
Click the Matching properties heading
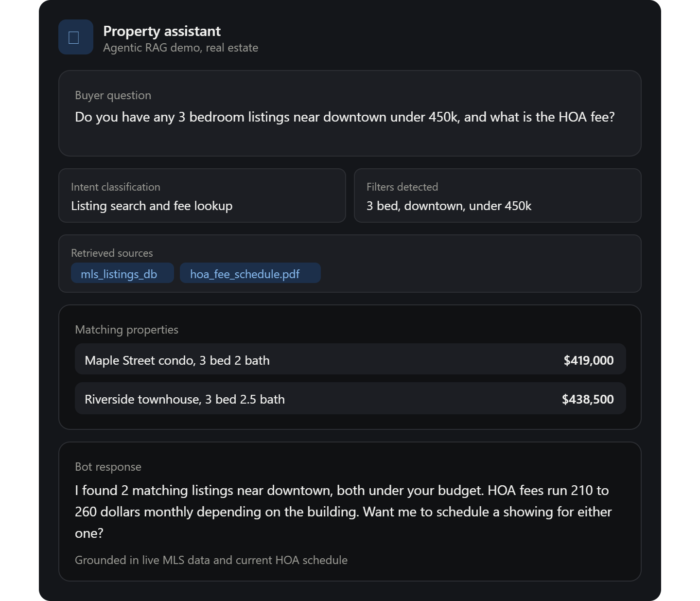click(x=126, y=330)
